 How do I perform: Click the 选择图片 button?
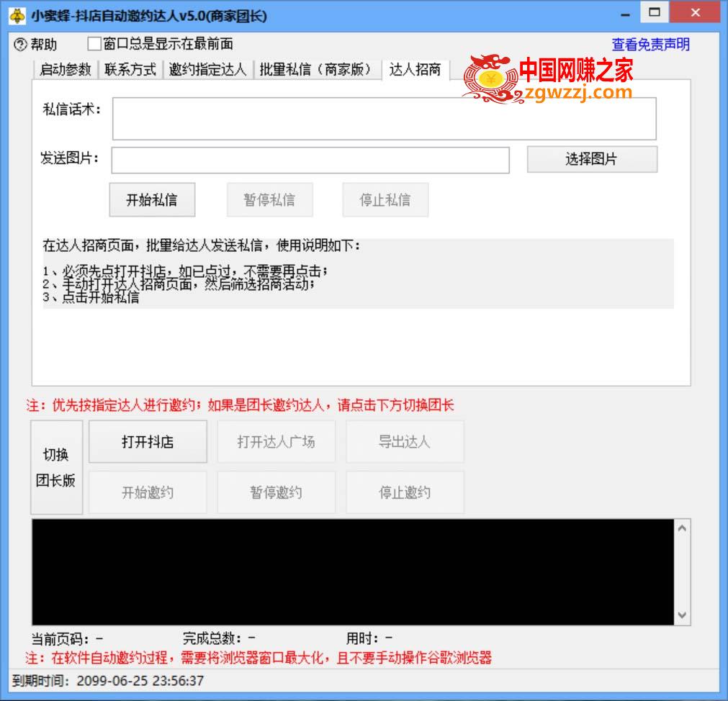click(x=592, y=159)
